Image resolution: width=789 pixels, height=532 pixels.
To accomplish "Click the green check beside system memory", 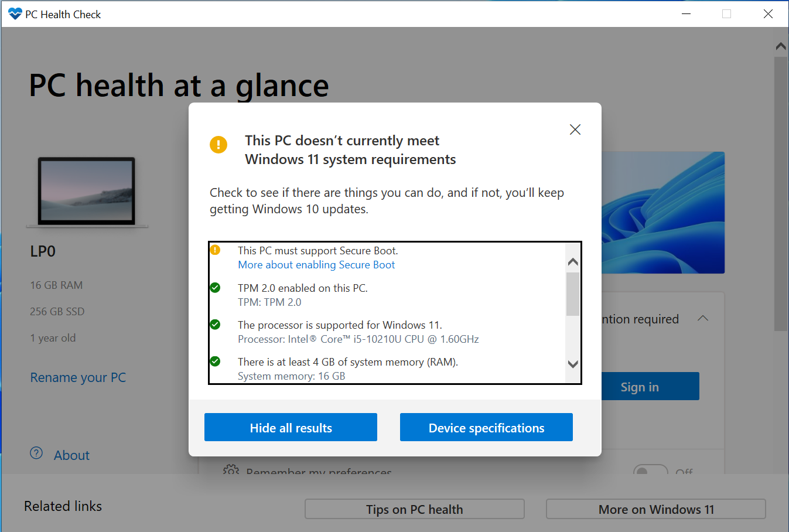I will [x=215, y=362].
